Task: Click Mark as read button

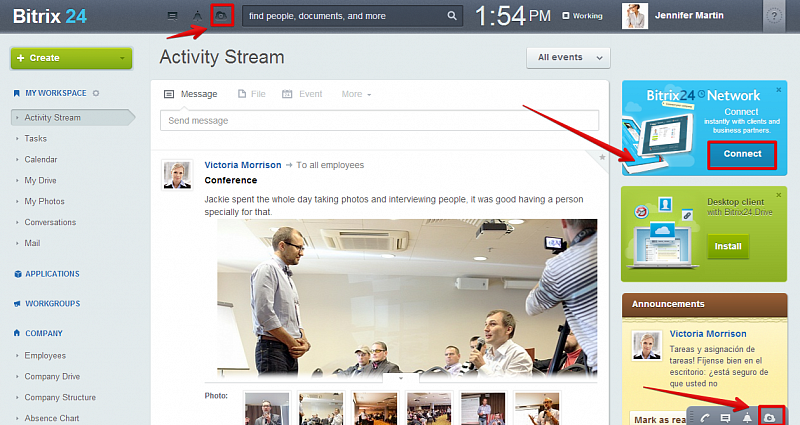Action: pyautogui.click(x=658, y=418)
